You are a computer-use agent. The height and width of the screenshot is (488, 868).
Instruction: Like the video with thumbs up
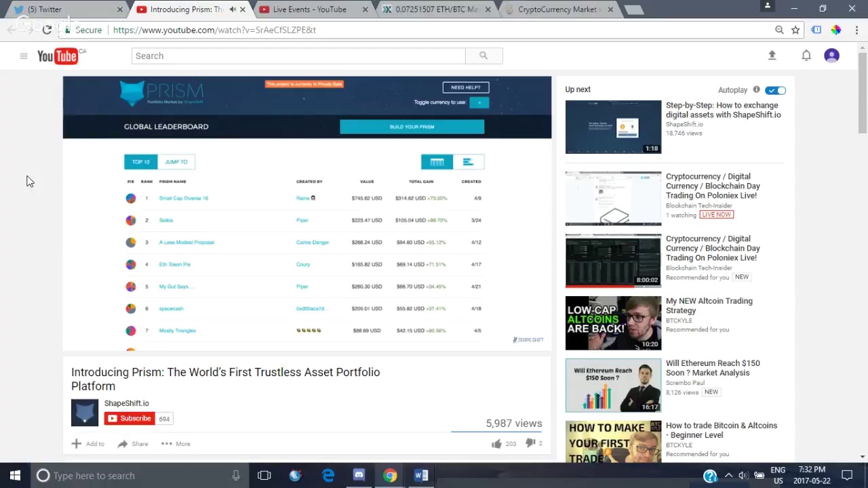point(496,443)
